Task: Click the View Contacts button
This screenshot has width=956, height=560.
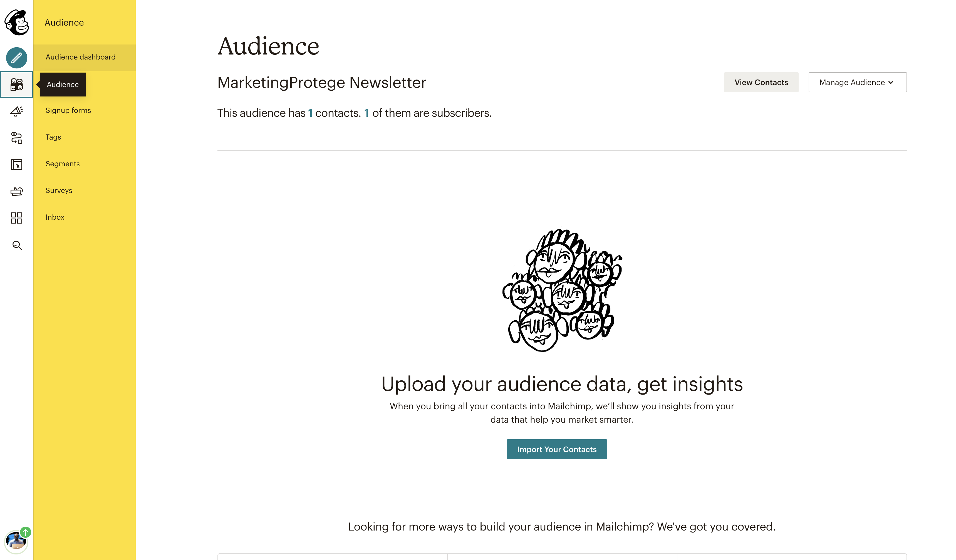Action: point(761,82)
